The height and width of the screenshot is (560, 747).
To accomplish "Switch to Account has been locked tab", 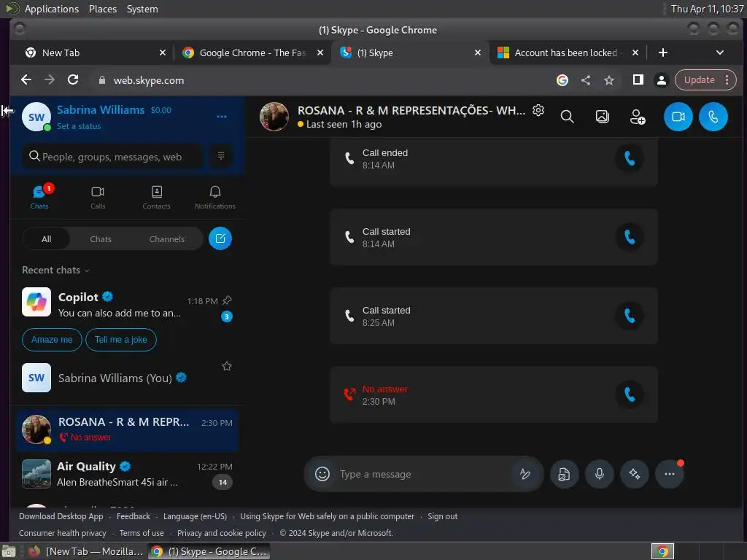I will click(566, 52).
